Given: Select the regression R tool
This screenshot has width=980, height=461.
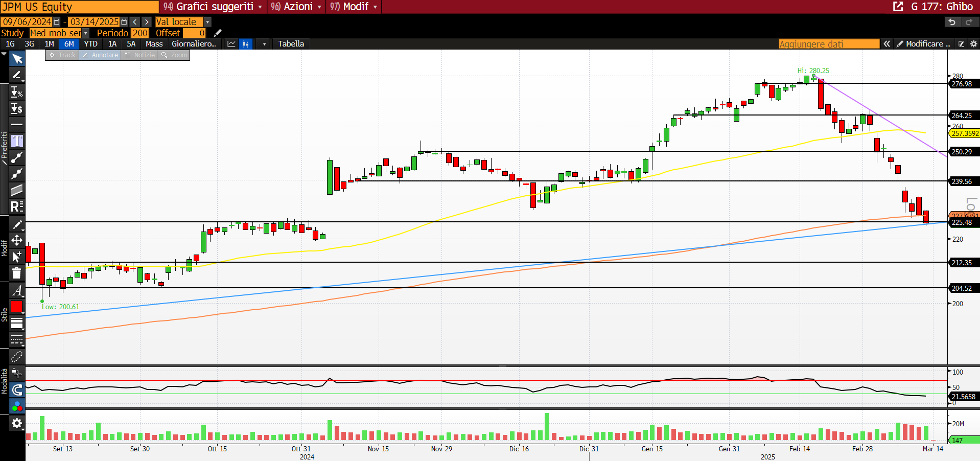Looking at the screenshot, I should tap(17, 206).
